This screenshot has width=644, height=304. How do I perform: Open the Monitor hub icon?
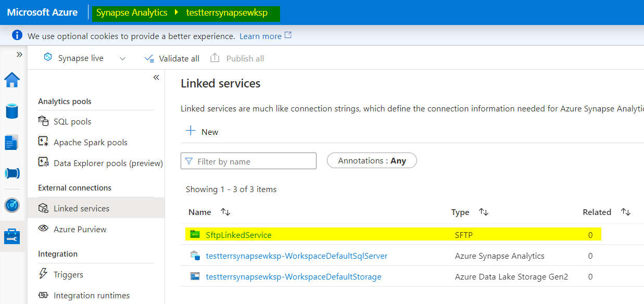click(12, 205)
